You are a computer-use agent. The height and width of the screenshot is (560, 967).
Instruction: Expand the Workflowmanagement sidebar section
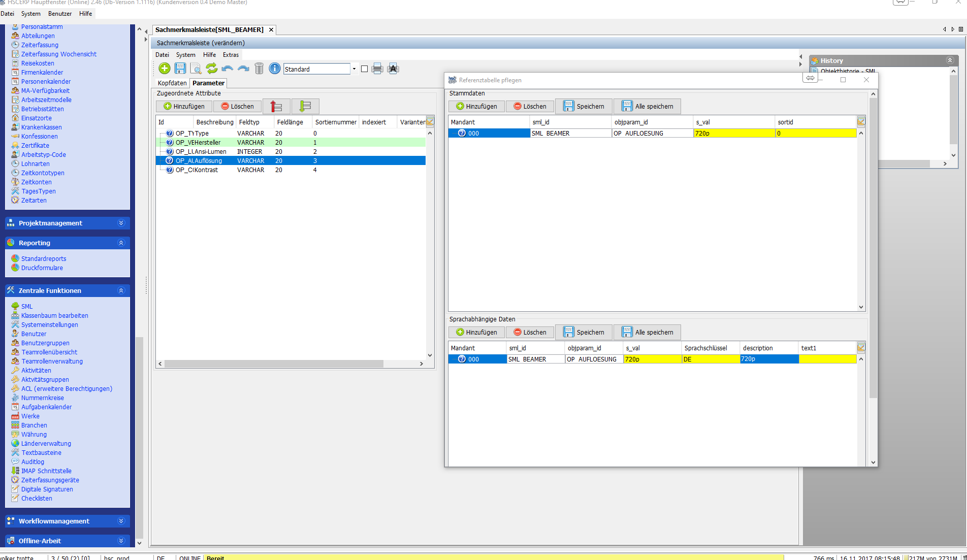point(120,521)
